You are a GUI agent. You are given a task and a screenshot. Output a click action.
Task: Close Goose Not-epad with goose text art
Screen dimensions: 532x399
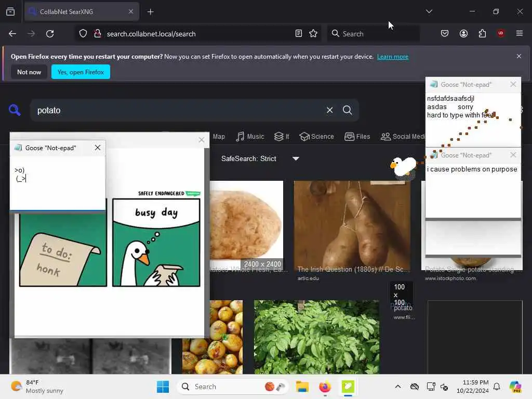(98, 148)
